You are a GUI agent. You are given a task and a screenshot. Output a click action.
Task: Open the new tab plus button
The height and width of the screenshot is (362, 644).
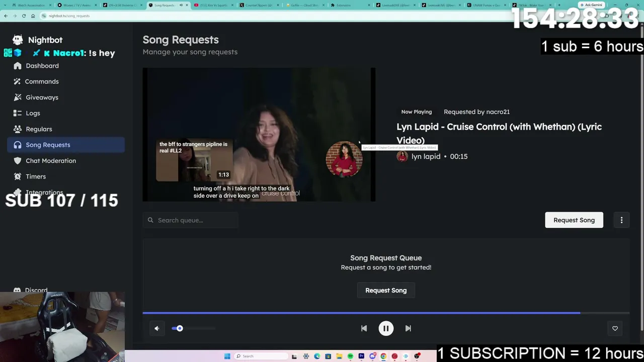pyautogui.click(x=559, y=5)
